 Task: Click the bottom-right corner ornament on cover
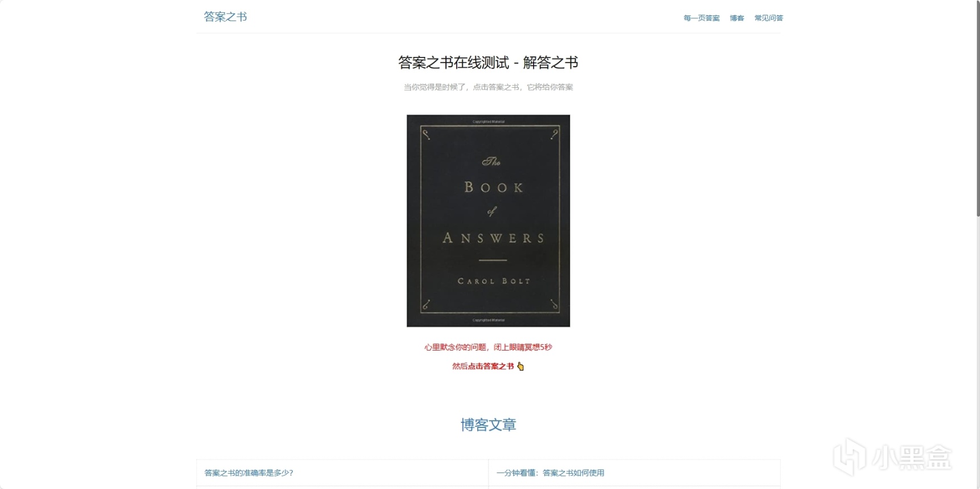pyautogui.click(x=554, y=304)
